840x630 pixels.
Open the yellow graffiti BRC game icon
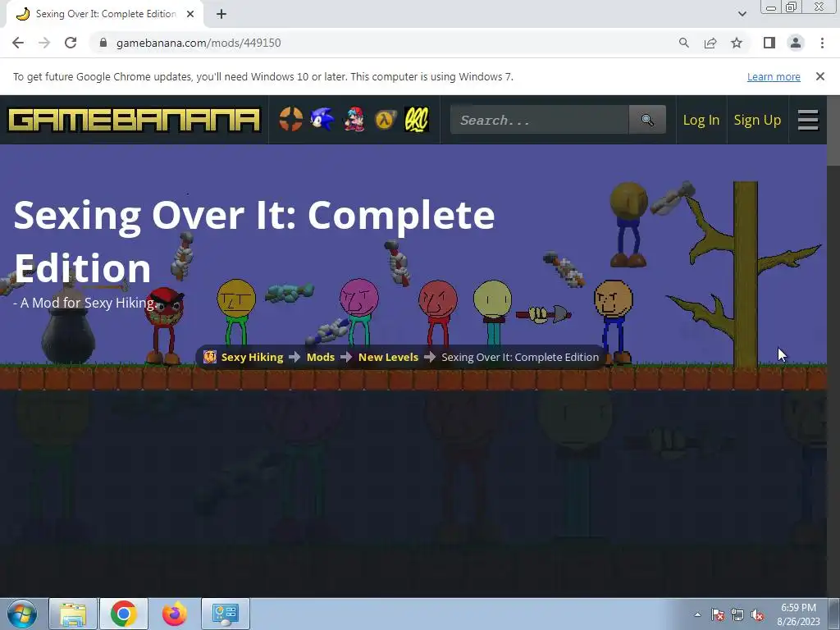(x=417, y=119)
